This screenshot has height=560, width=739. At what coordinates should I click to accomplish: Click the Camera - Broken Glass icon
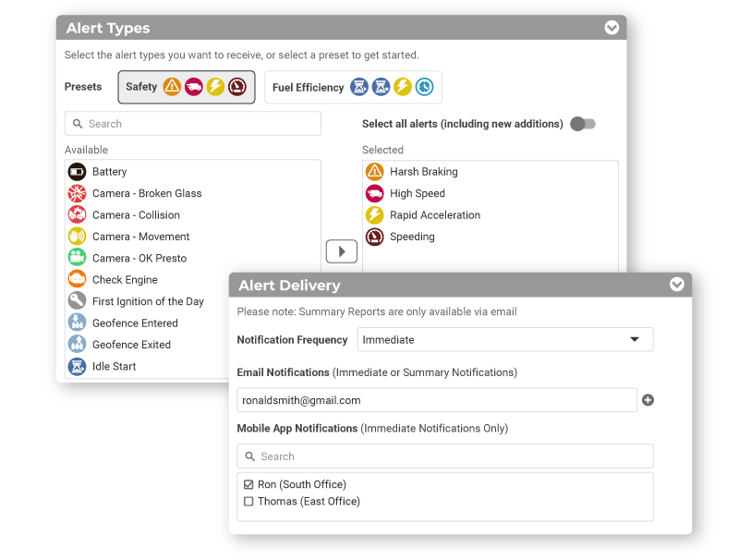(78, 193)
